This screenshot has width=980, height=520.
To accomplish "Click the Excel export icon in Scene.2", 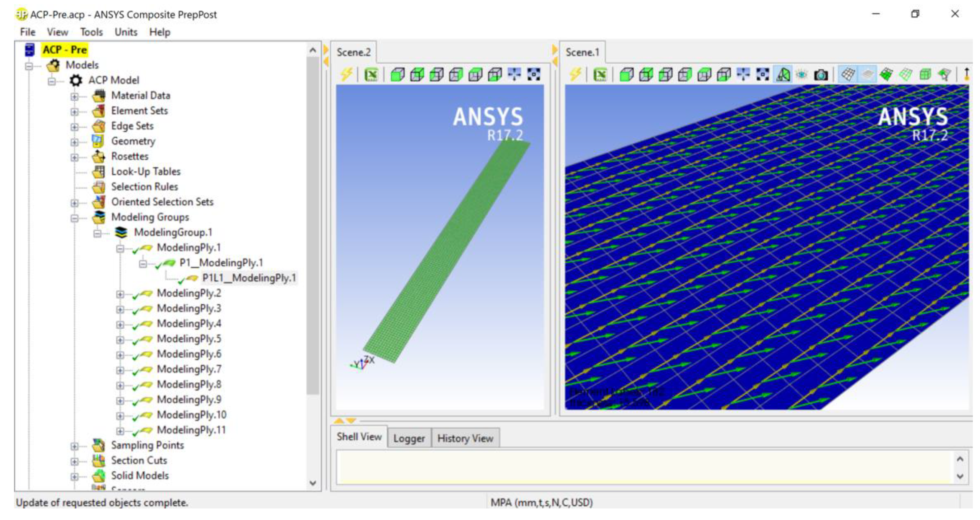I will [x=371, y=75].
